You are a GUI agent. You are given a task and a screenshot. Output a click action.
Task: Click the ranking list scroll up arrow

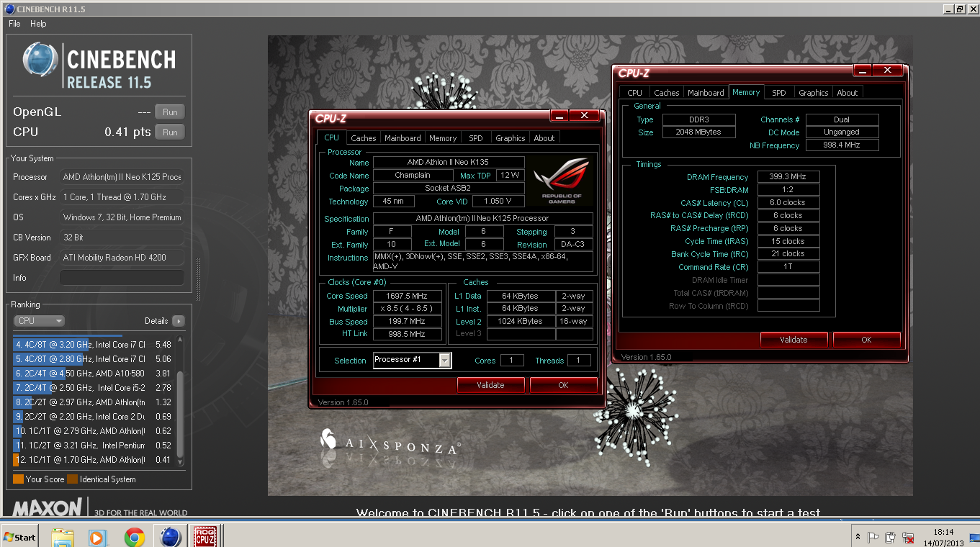pyautogui.click(x=180, y=340)
